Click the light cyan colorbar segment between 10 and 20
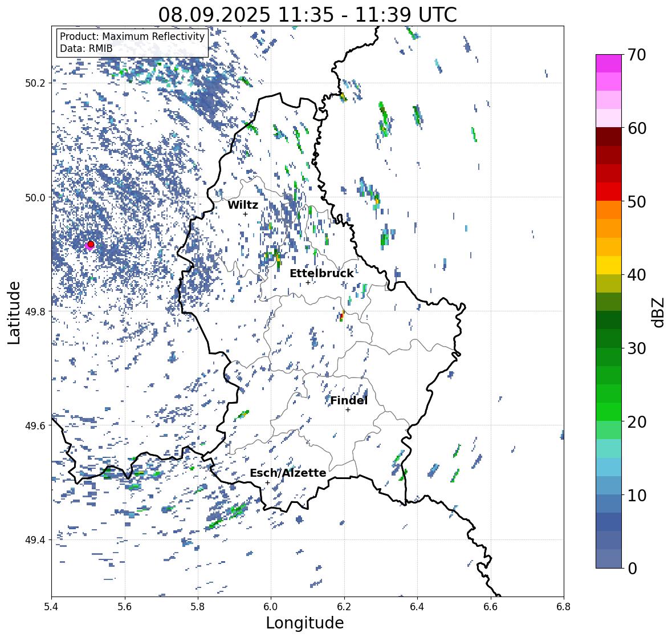Screen dimensions: 672x637 pos(609,448)
